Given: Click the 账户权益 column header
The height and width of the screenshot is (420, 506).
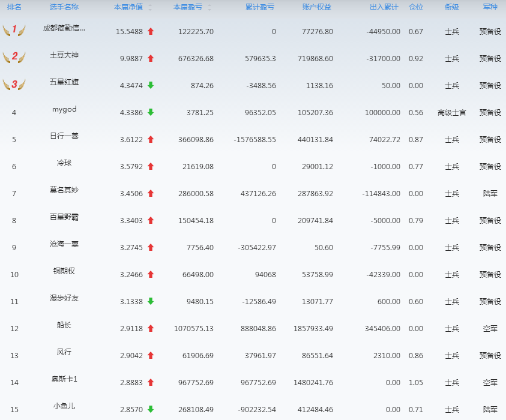Looking at the screenshot, I should (x=317, y=7).
